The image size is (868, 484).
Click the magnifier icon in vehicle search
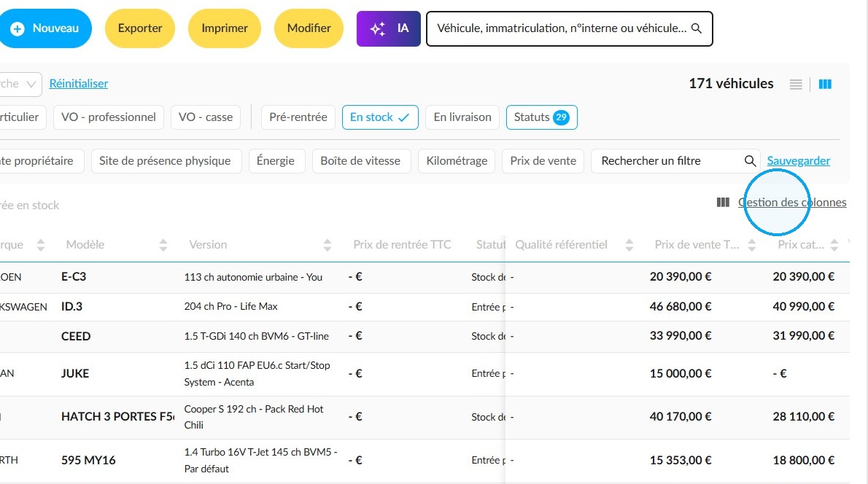pyautogui.click(x=697, y=28)
